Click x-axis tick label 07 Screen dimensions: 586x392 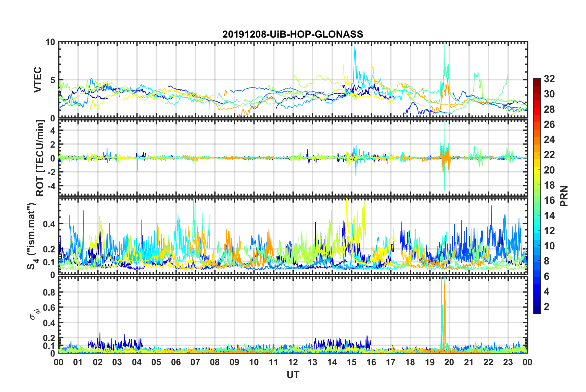[195, 362]
